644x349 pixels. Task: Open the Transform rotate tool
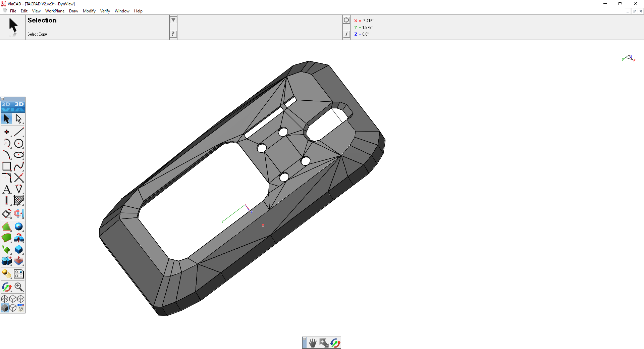coord(7,214)
